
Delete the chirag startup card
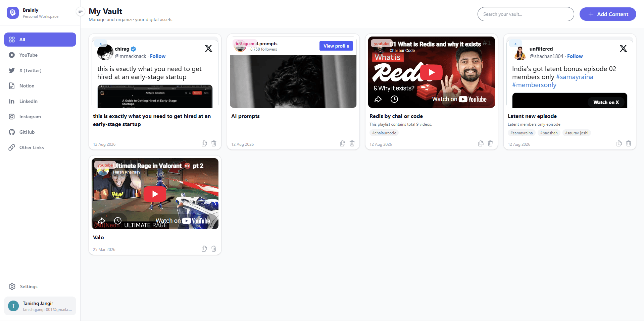[214, 143]
